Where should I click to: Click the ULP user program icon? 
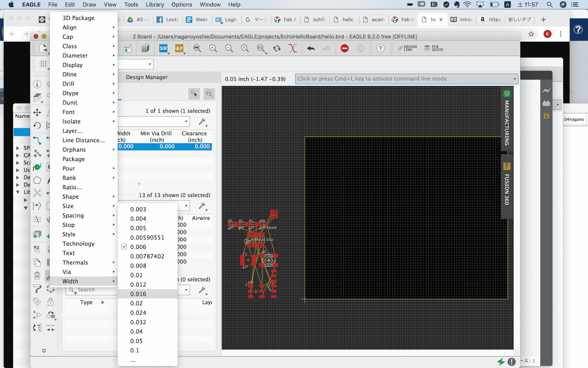pyautogui.click(x=179, y=48)
